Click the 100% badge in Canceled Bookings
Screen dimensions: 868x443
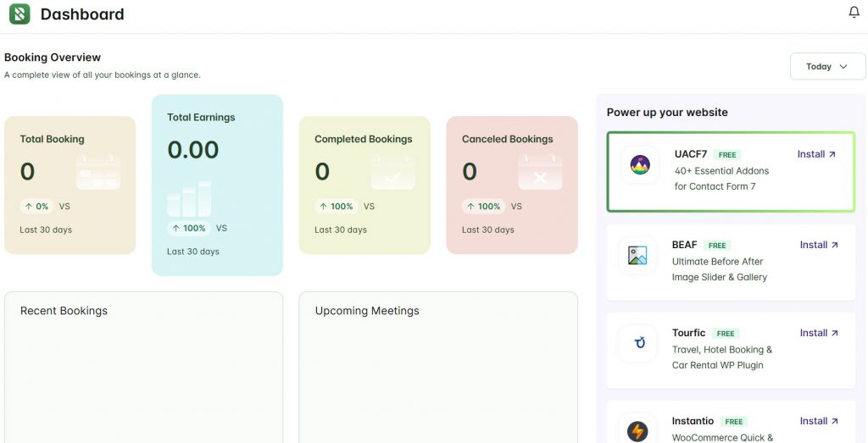pos(483,207)
